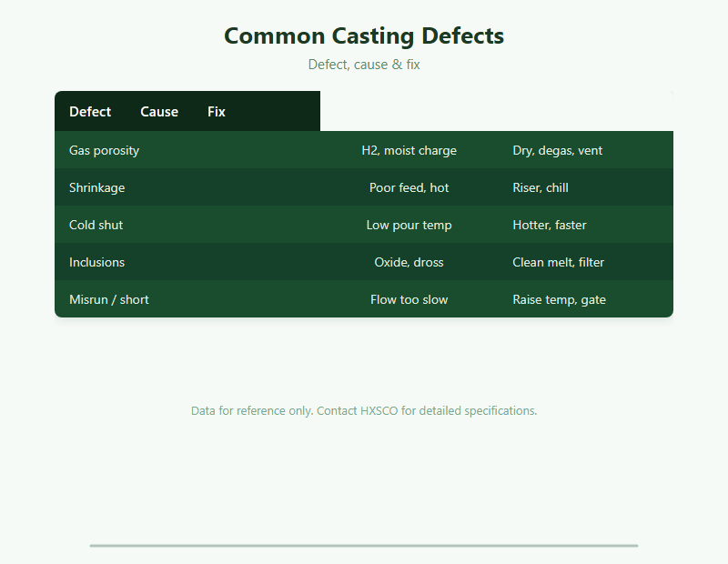Select the Dry, degas, vent cell
The height and width of the screenshot is (564, 728).
[585, 150]
